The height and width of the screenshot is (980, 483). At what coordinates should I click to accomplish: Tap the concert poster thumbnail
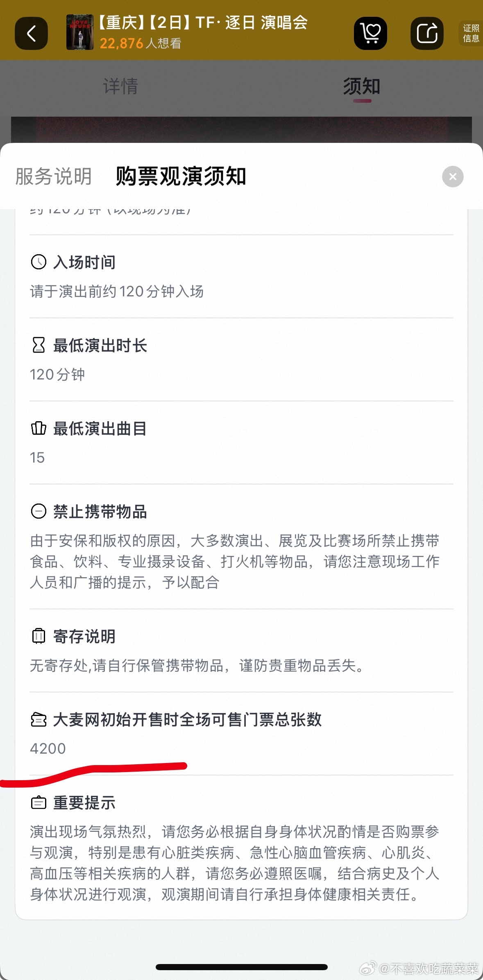pos(79,32)
